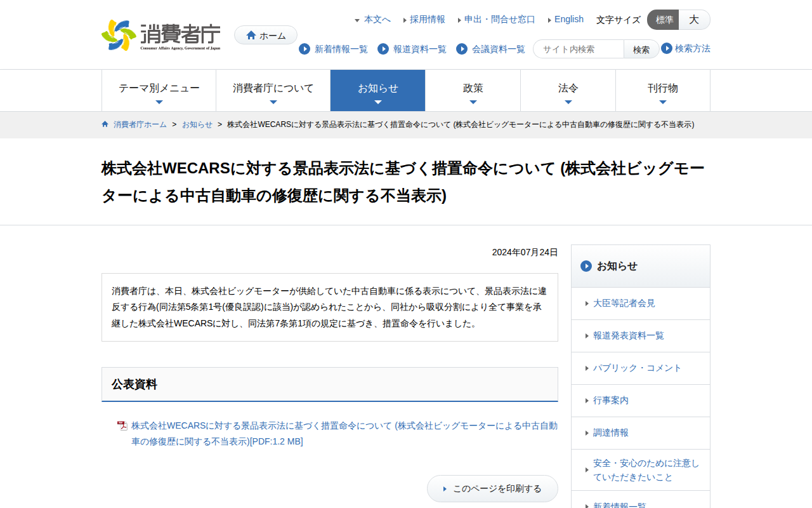
Task: Open 会議資料一覧 in the header
Action: [x=499, y=49]
